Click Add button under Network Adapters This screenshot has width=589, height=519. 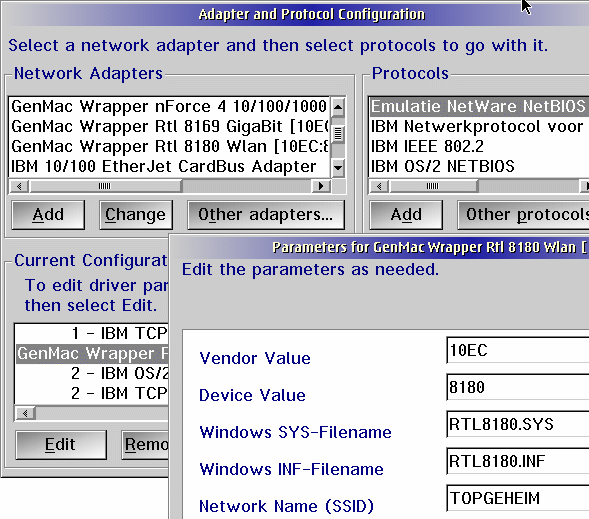coord(48,215)
